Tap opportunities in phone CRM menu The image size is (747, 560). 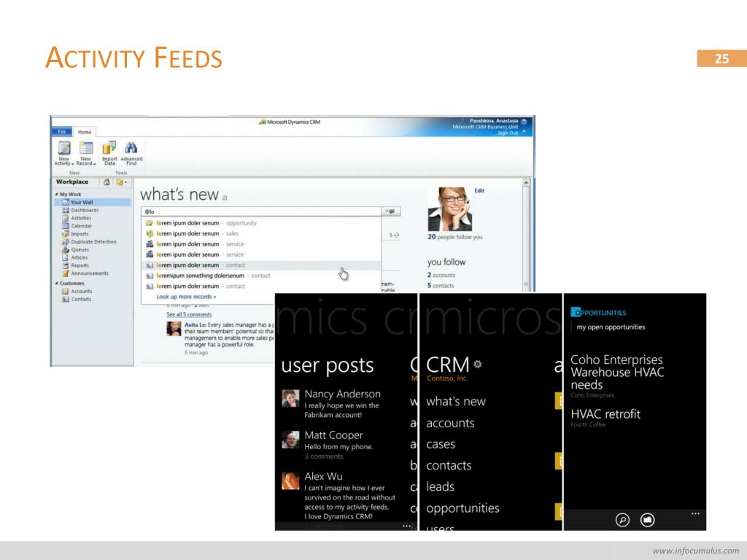click(462, 508)
